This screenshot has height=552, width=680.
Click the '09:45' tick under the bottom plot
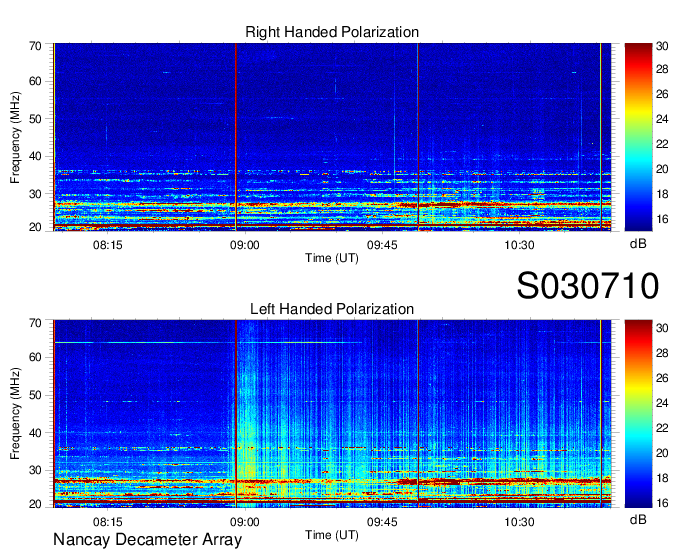(382, 522)
